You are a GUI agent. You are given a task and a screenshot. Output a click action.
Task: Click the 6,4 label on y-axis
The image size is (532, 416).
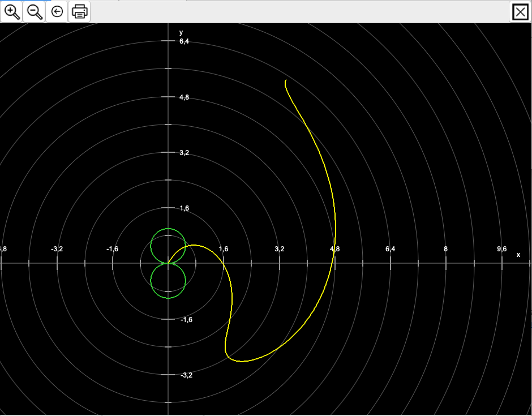click(185, 41)
